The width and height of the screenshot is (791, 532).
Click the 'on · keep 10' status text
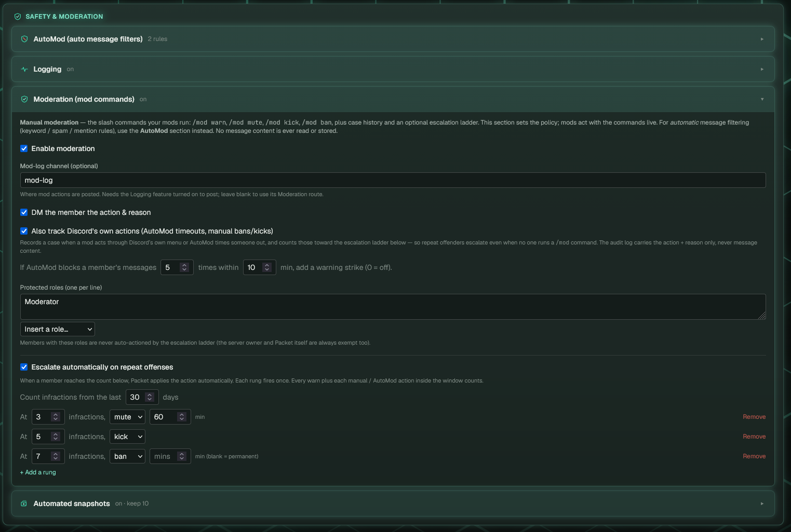point(132,503)
